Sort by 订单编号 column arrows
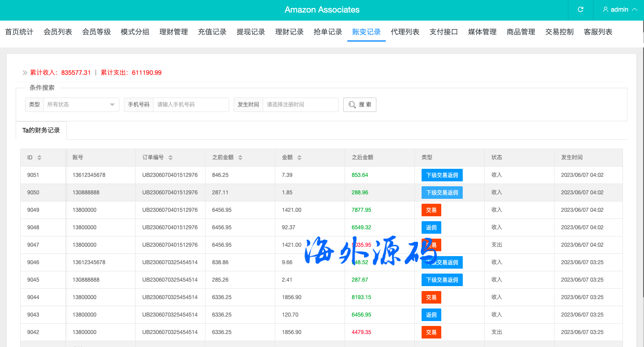Screen dimensions: 644x347 coord(171,158)
